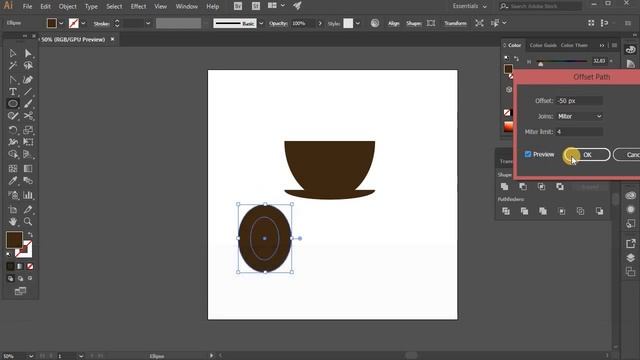Select the Type tool
Screen dimensions: 640x360
(13, 92)
